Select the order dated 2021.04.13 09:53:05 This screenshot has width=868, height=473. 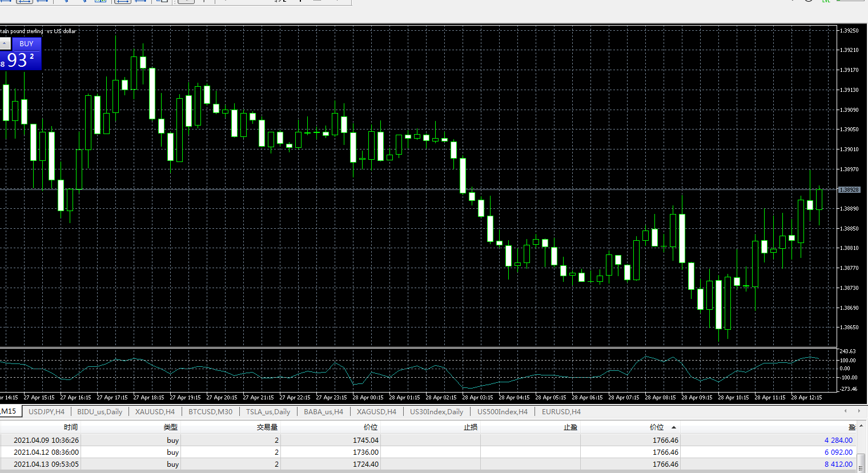(428, 464)
